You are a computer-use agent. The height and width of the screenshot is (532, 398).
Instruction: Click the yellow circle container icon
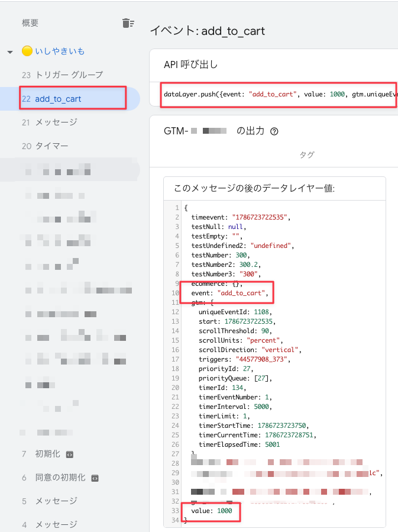coord(27,51)
